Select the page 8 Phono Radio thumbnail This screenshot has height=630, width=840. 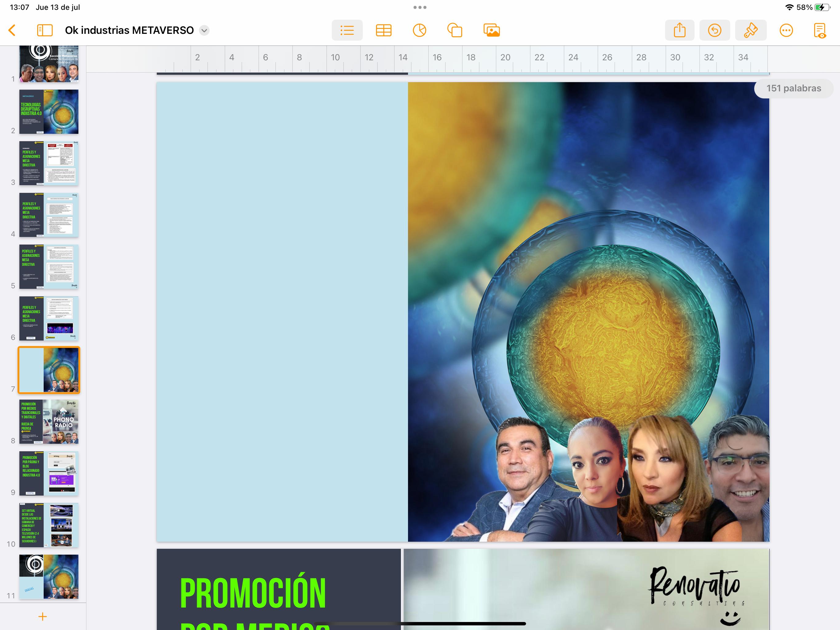pyautogui.click(x=49, y=421)
